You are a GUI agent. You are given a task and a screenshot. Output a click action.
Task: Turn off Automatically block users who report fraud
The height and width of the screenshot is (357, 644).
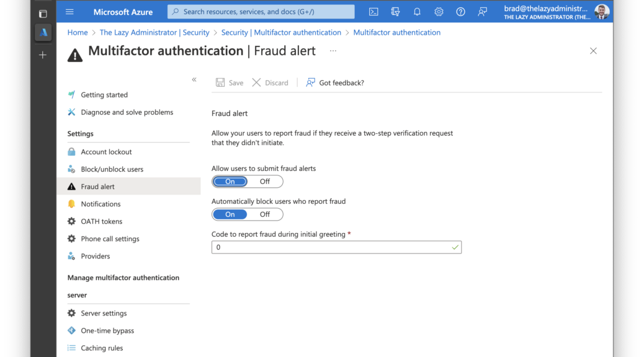coord(265,214)
